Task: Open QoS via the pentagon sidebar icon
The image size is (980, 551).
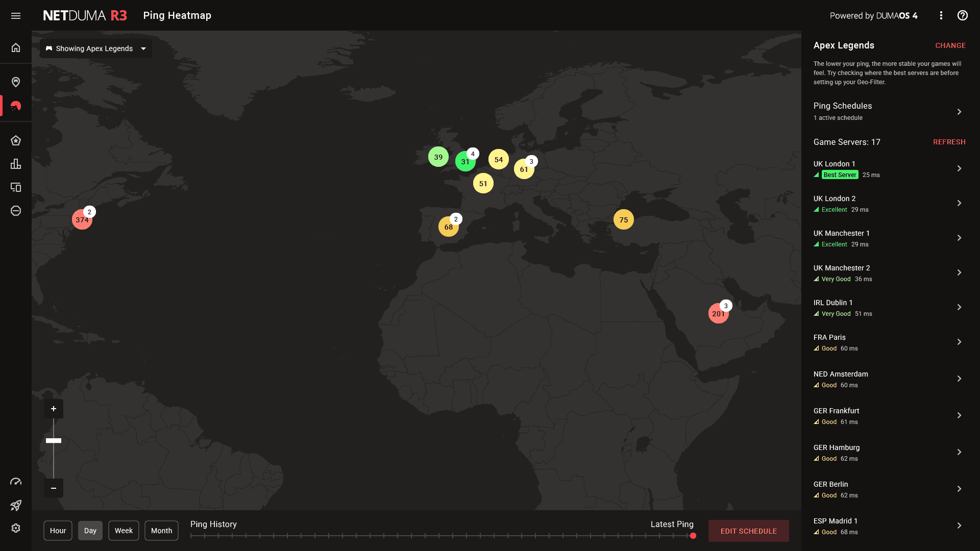Action: (16, 140)
